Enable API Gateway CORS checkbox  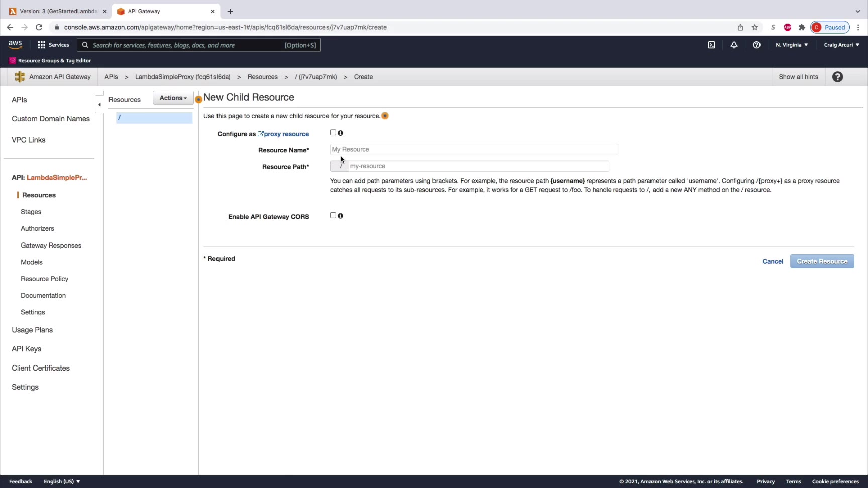pyautogui.click(x=333, y=215)
